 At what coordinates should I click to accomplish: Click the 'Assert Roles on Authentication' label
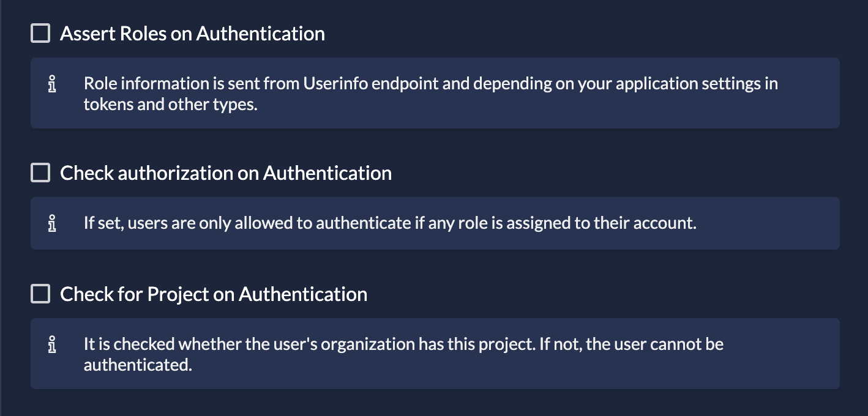[x=192, y=34]
